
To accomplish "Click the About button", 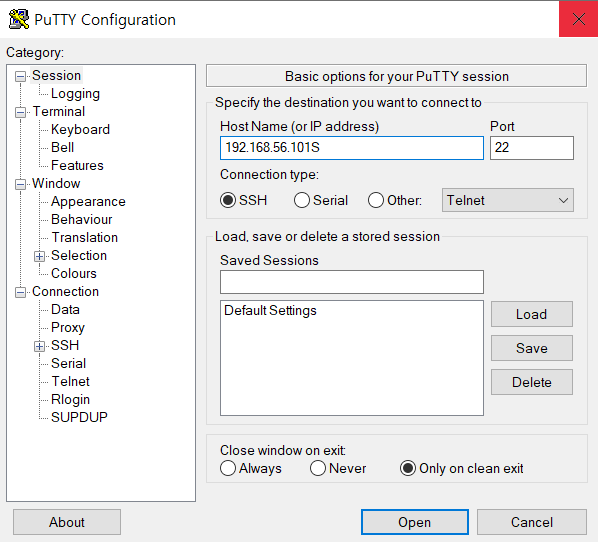I will 67,522.
